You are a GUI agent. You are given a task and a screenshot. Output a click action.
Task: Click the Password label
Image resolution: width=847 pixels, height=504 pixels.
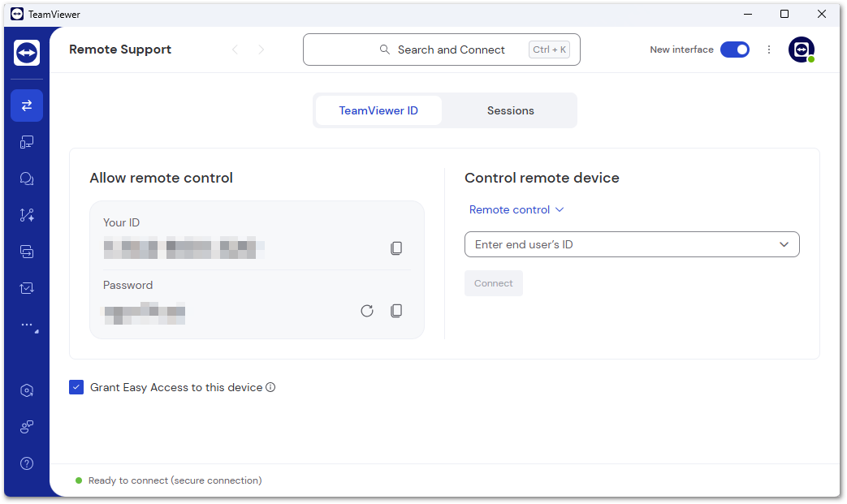tap(128, 286)
